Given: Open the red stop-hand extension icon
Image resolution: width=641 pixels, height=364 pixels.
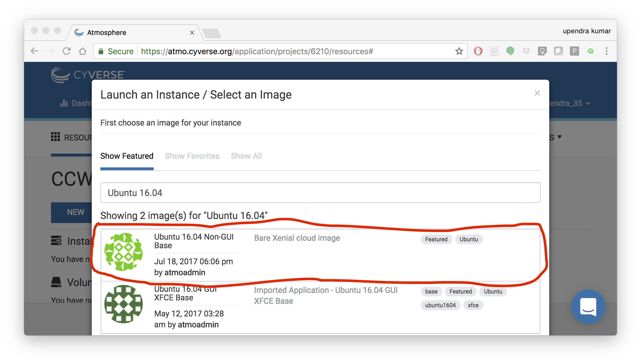Looking at the screenshot, I should pyautogui.click(x=478, y=51).
